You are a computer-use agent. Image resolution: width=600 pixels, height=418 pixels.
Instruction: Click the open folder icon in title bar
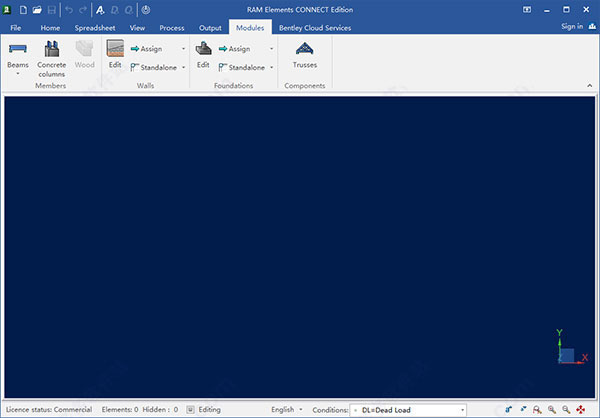[x=37, y=10]
